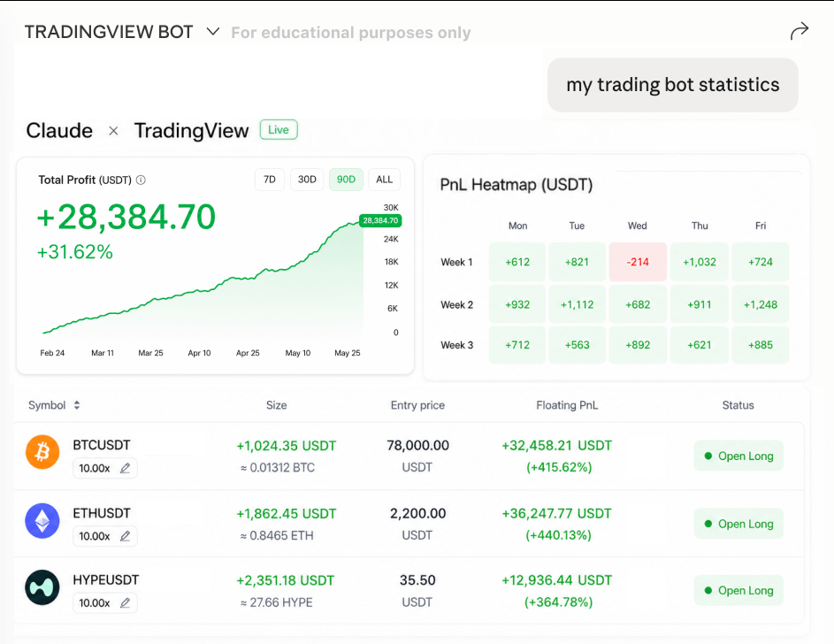Screen dimensions: 834x644
Task: Click the PnL Heatmap (USDT) heading
Action: (x=516, y=185)
